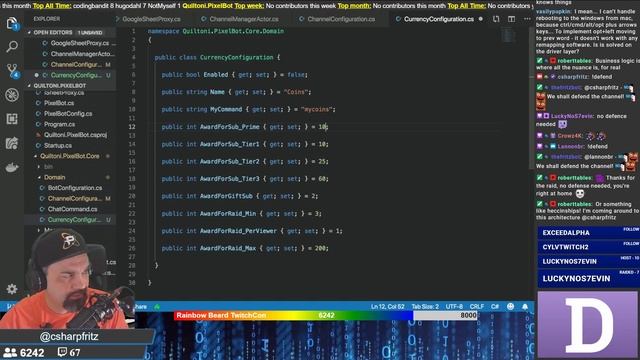Open Source Control view icon
640x360 pixels.
tap(12, 70)
